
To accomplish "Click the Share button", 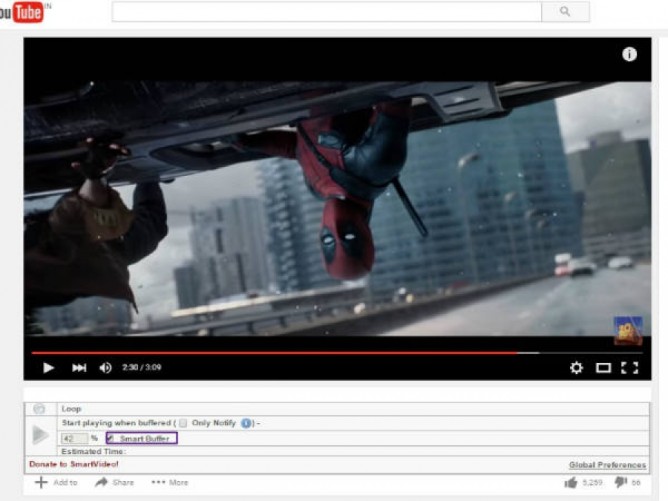I will tap(114, 482).
